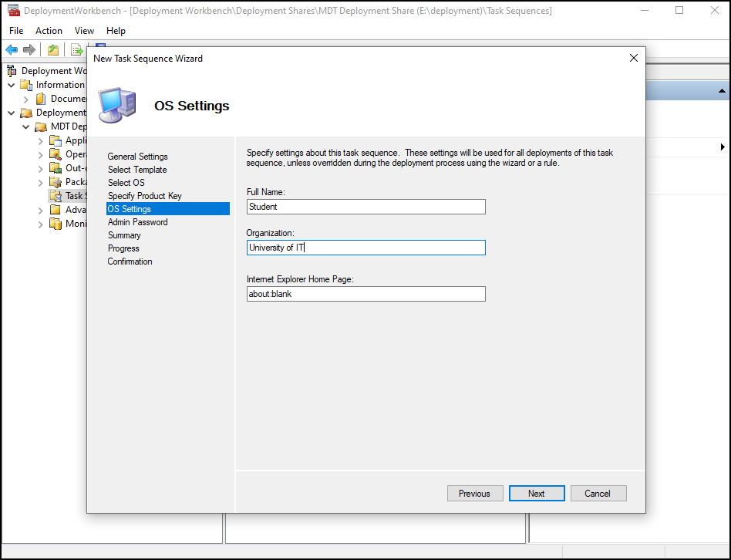
Task: Click the Full Name text field
Action: click(366, 207)
